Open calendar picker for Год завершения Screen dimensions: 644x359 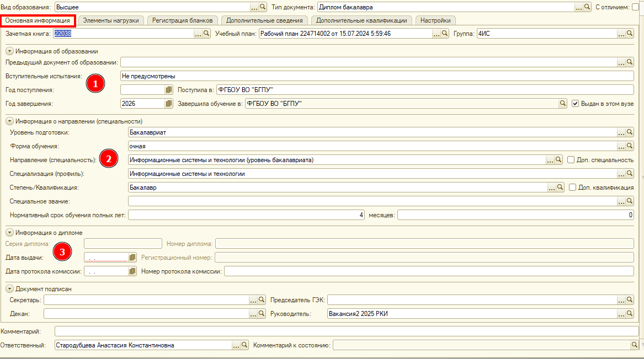[x=169, y=103]
